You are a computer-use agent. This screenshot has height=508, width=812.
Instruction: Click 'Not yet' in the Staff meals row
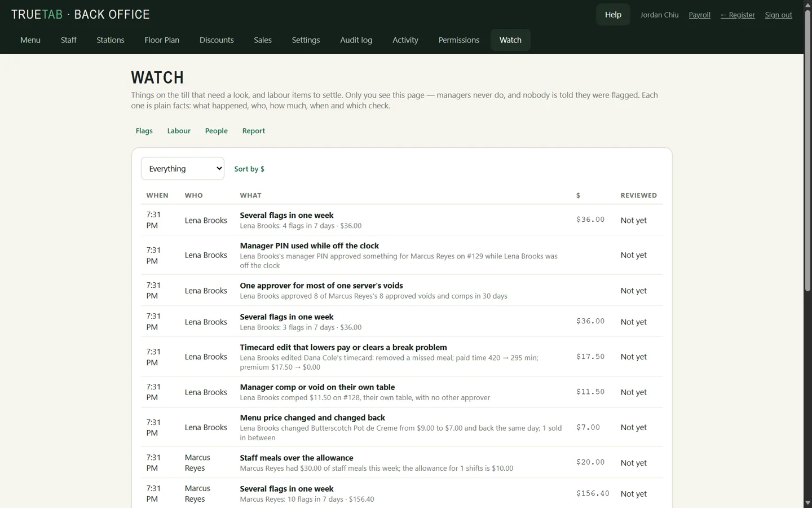pos(634,463)
